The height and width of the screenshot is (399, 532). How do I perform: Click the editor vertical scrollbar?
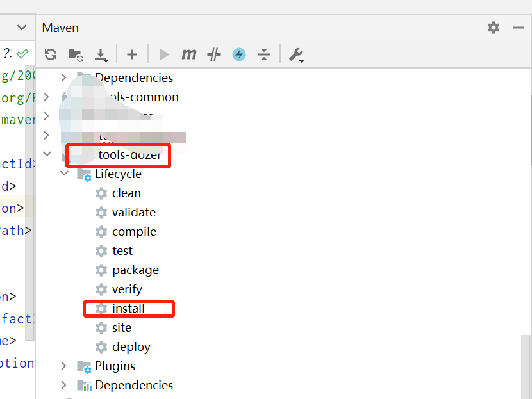tap(30, 204)
